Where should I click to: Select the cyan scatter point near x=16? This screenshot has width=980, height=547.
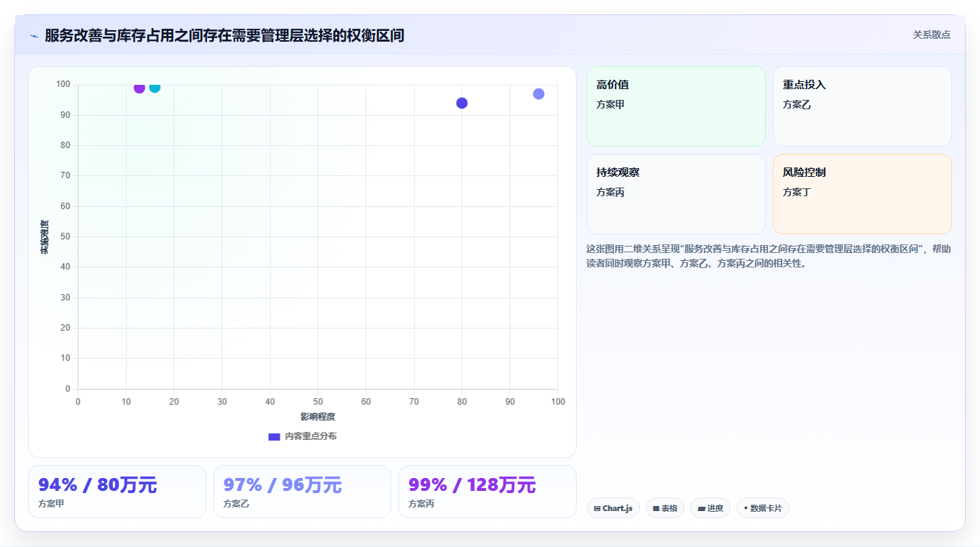click(x=155, y=88)
